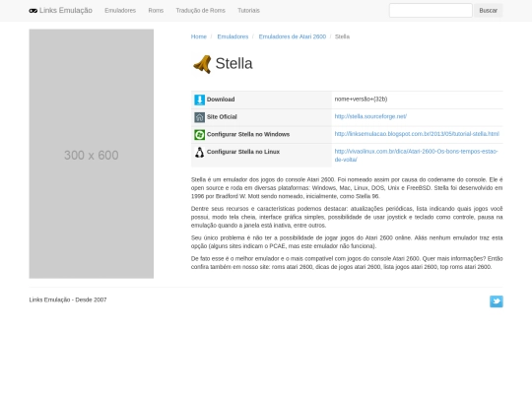Visit the stella.sourceforge.net official site link

pyautogui.click(x=370, y=116)
